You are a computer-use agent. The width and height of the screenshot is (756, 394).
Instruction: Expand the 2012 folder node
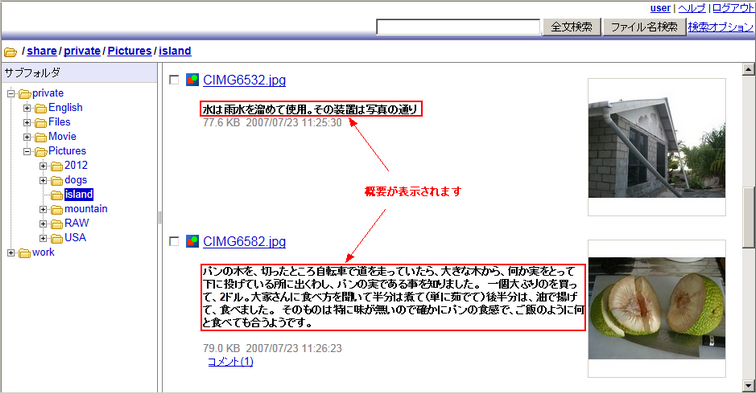click(43, 166)
